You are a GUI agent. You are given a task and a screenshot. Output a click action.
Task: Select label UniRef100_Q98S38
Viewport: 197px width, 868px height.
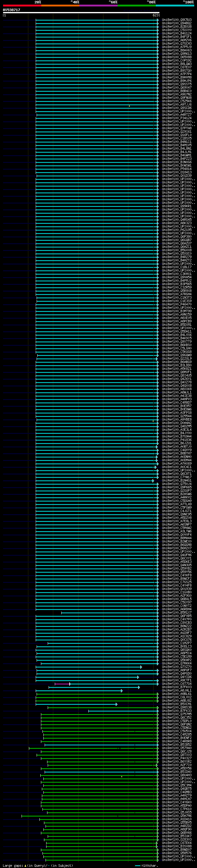point(176,708)
